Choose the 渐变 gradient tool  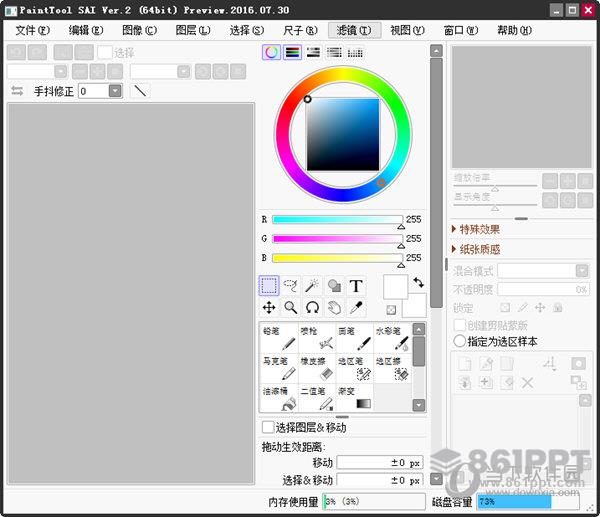(x=354, y=398)
